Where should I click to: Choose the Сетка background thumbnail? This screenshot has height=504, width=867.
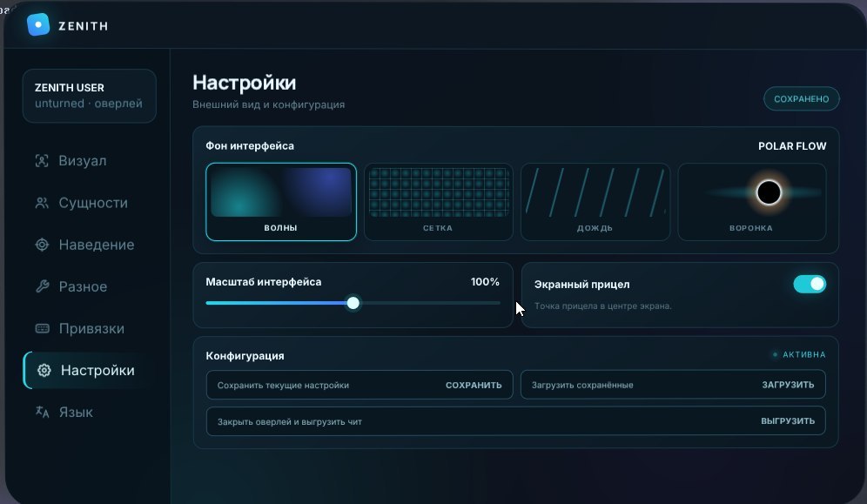(x=438, y=202)
